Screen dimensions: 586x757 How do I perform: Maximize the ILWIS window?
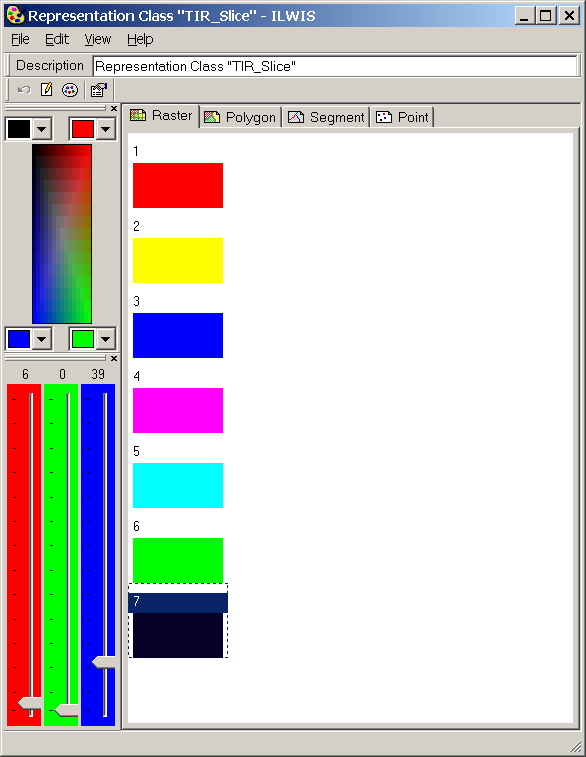click(545, 15)
